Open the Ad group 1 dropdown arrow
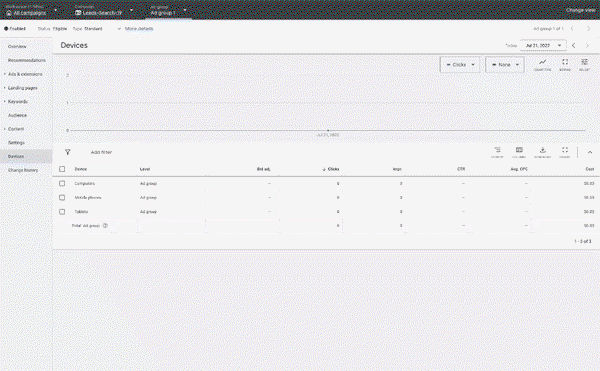 coord(185,10)
